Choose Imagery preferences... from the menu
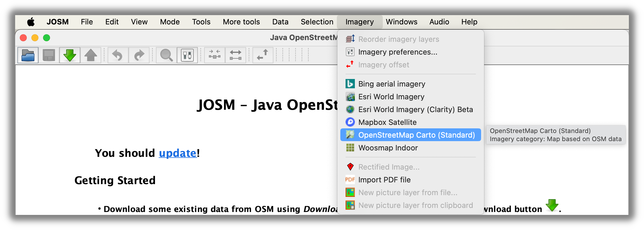 coord(410,52)
